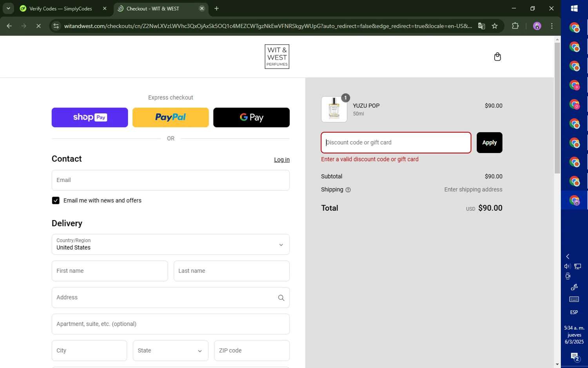Open the Windows notification center icon
This screenshot has height=368, width=588.
click(x=575, y=357)
